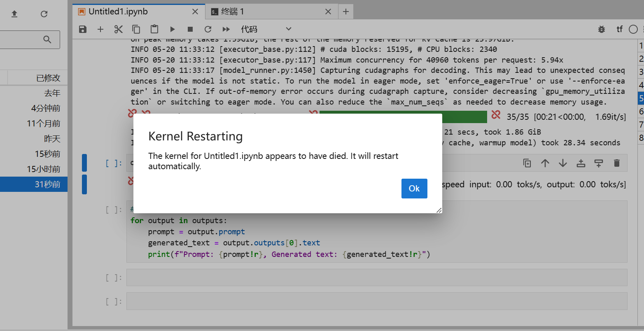Restart the kernel with the refresh icon
The width and height of the screenshot is (644, 331).
(208, 29)
